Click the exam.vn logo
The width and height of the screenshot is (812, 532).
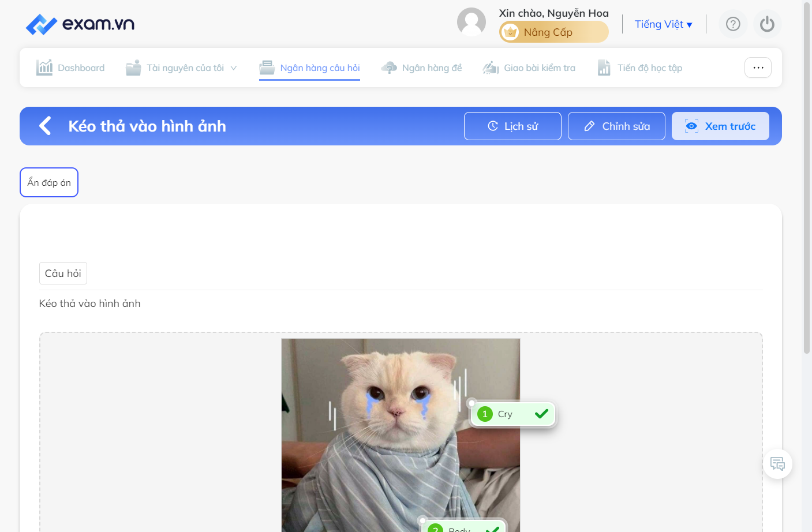click(x=80, y=24)
